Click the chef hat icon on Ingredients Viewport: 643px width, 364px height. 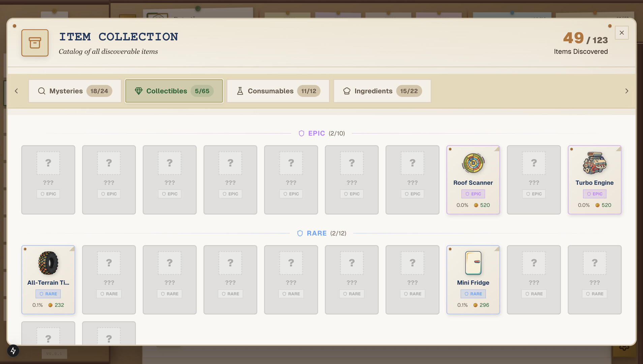346,91
